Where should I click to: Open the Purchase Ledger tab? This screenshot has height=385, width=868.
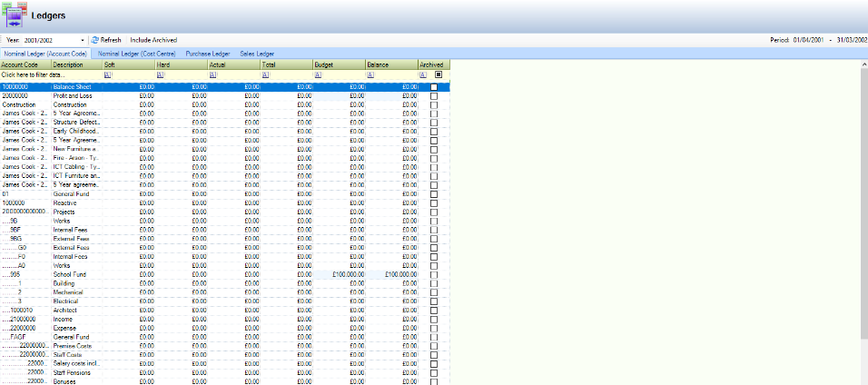pyautogui.click(x=208, y=54)
